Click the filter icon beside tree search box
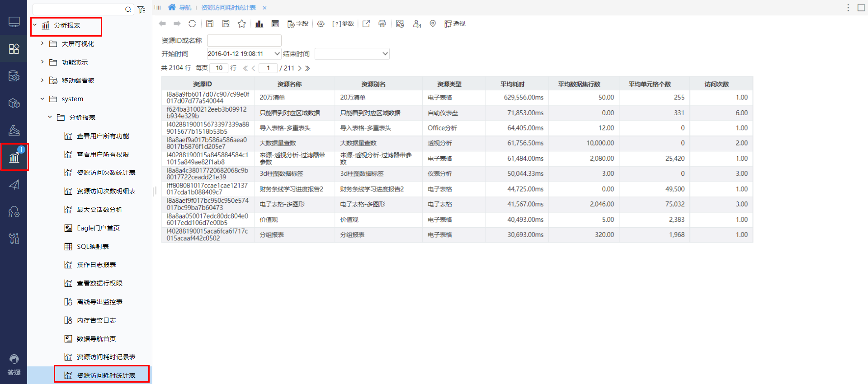 pos(142,9)
